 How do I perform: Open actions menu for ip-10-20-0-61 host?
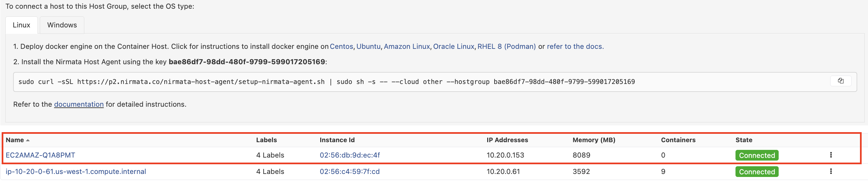831,172
